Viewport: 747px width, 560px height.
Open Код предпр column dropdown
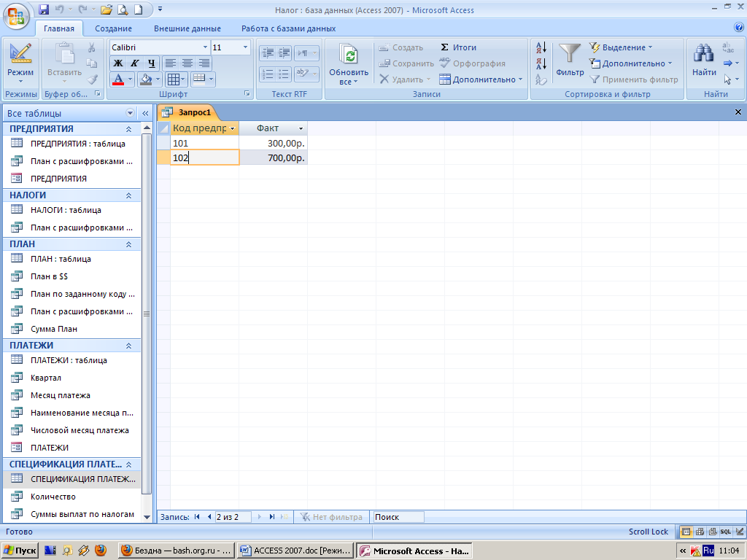pos(233,128)
